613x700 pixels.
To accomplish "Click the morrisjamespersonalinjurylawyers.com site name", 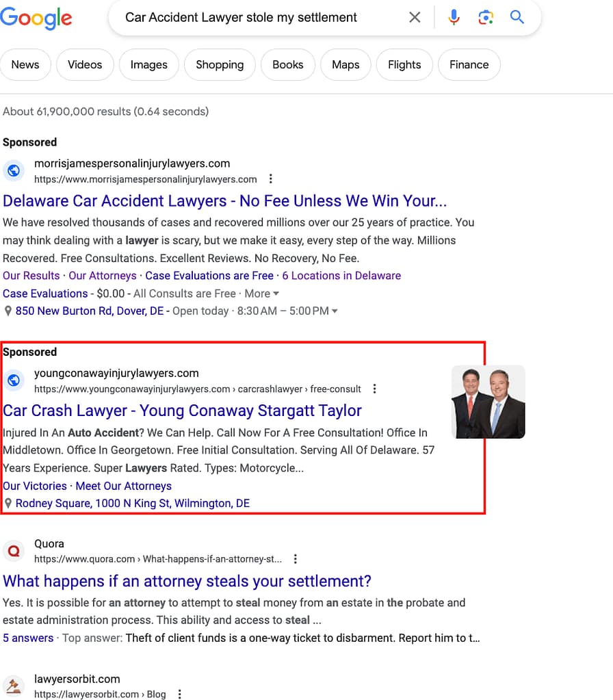I will tap(132, 164).
